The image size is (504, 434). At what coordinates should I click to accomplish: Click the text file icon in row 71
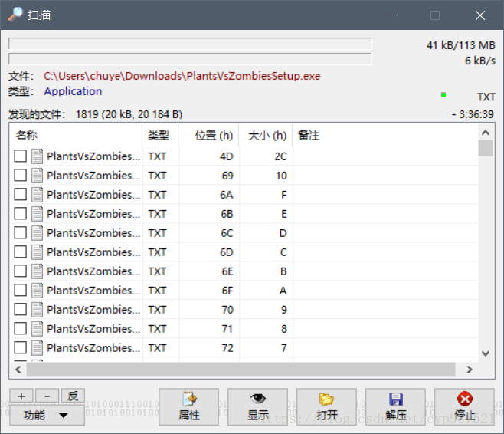tap(37, 328)
